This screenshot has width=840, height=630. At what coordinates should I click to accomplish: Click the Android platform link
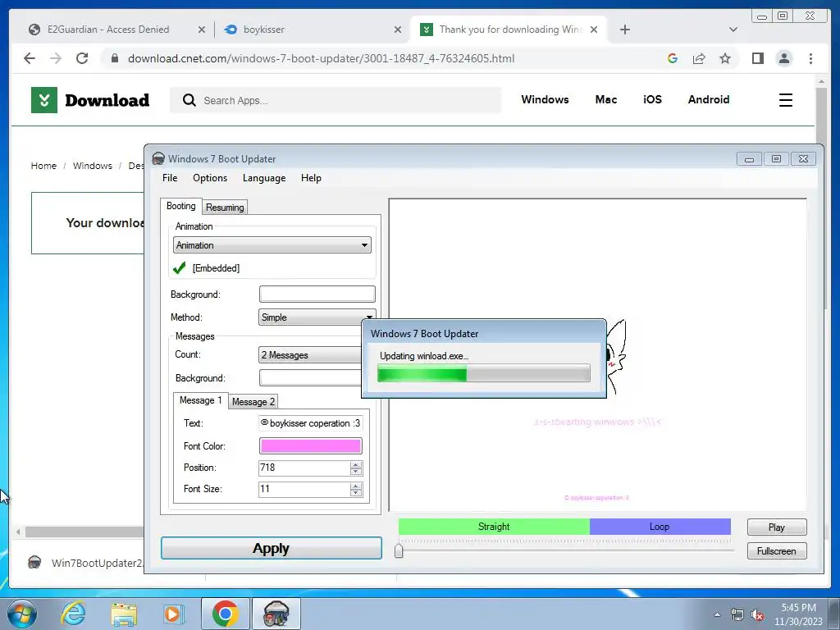pyautogui.click(x=709, y=99)
